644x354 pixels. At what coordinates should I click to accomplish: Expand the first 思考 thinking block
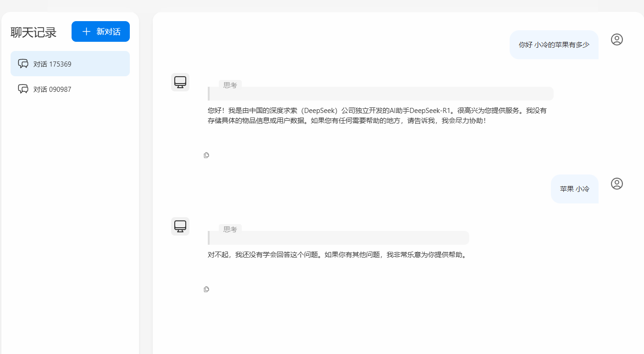(381, 93)
